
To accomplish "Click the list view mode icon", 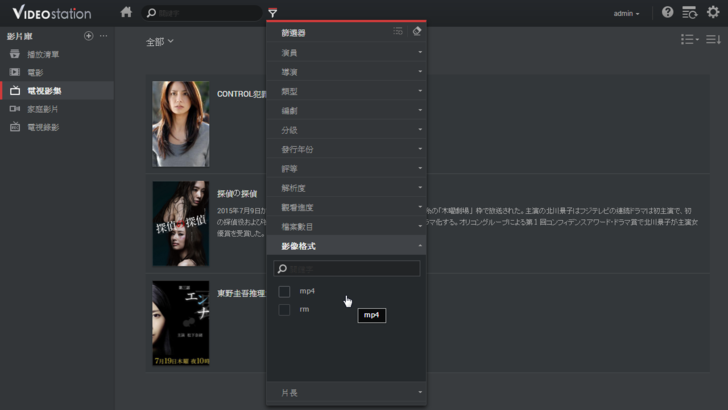I will [x=688, y=40].
